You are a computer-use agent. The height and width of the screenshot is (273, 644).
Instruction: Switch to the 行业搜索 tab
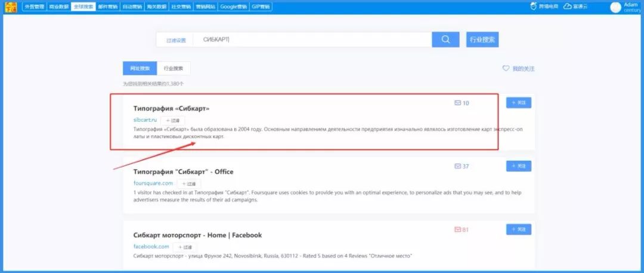point(174,68)
